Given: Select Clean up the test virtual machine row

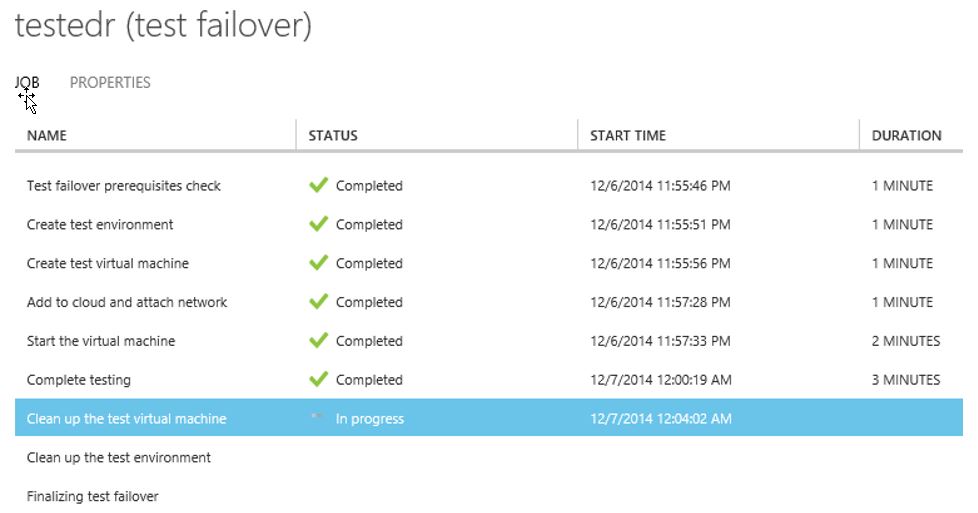Looking at the screenshot, I should point(489,418).
